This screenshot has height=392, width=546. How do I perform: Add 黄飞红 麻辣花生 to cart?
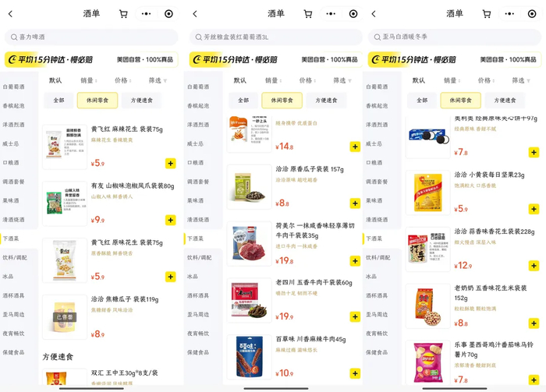pos(170,163)
